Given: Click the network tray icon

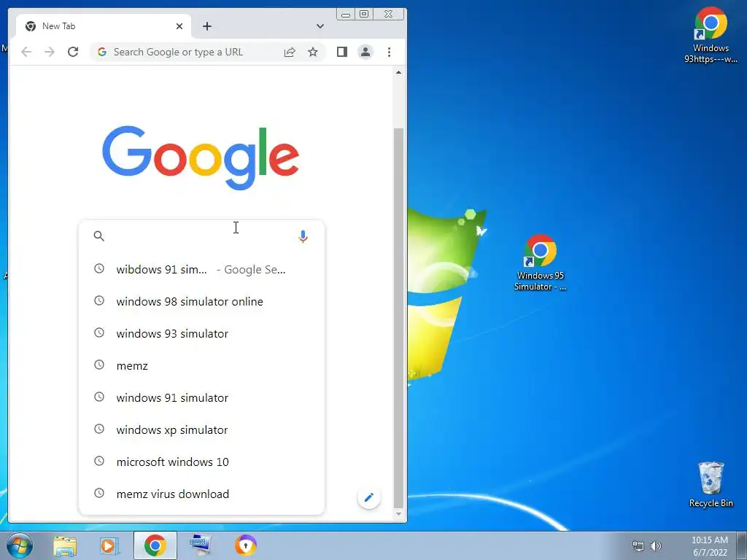Looking at the screenshot, I should pyautogui.click(x=638, y=546).
